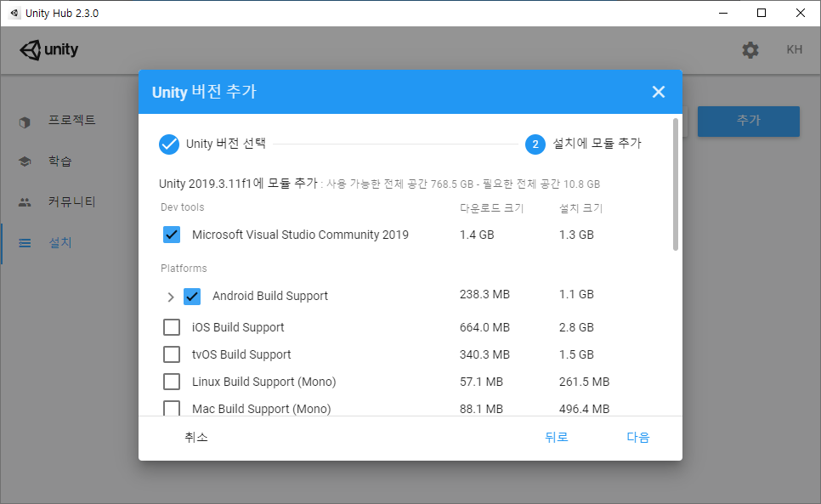The width and height of the screenshot is (821, 504).
Task: Click the 238.3 MB download size
Action: pyautogui.click(x=484, y=295)
